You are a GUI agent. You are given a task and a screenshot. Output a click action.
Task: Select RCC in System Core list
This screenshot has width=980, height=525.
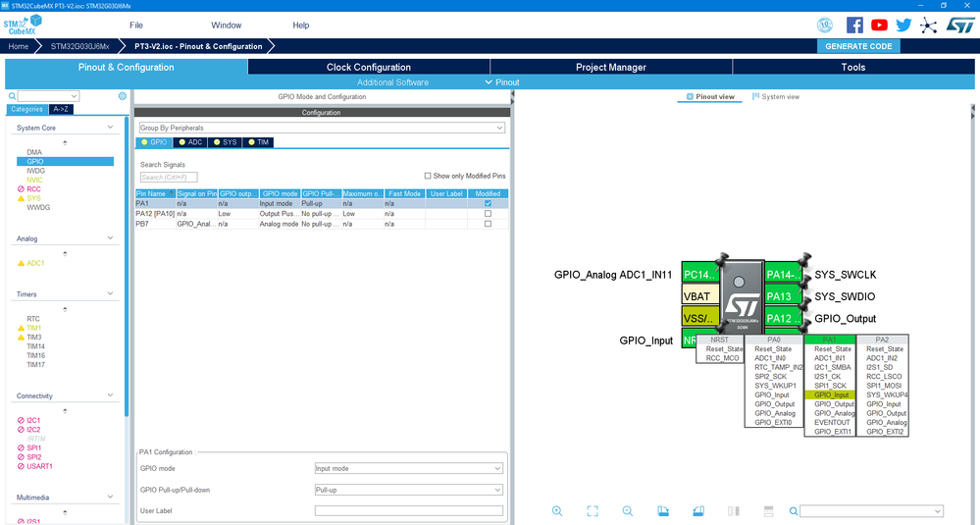click(x=33, y=188)
